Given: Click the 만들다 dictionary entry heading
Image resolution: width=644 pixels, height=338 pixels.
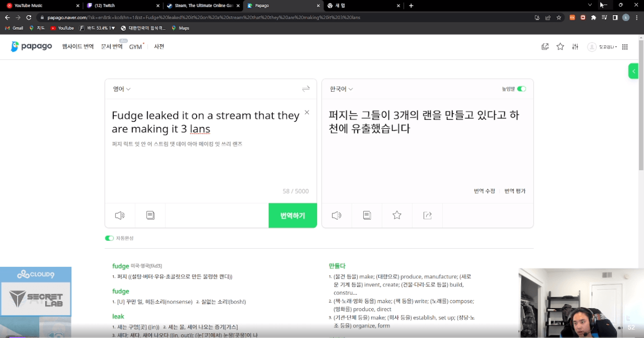Looking at the screenshot, I should [x=337, y=266].
